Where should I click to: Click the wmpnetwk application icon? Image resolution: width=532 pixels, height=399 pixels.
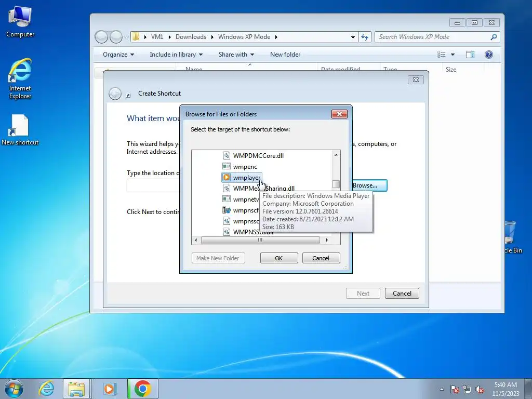pyautogui.click(x=227, y=199)
